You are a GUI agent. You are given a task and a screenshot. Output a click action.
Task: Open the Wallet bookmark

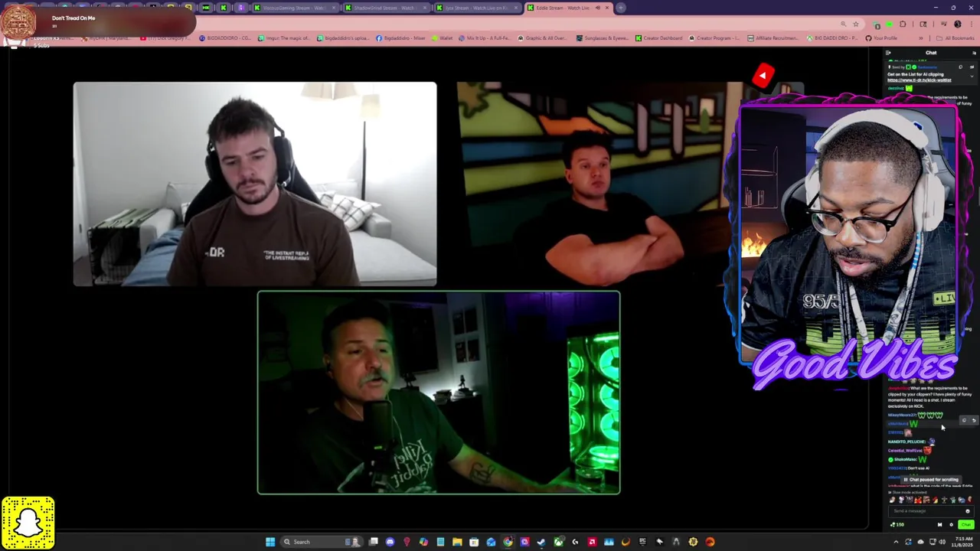pos(441,37)
